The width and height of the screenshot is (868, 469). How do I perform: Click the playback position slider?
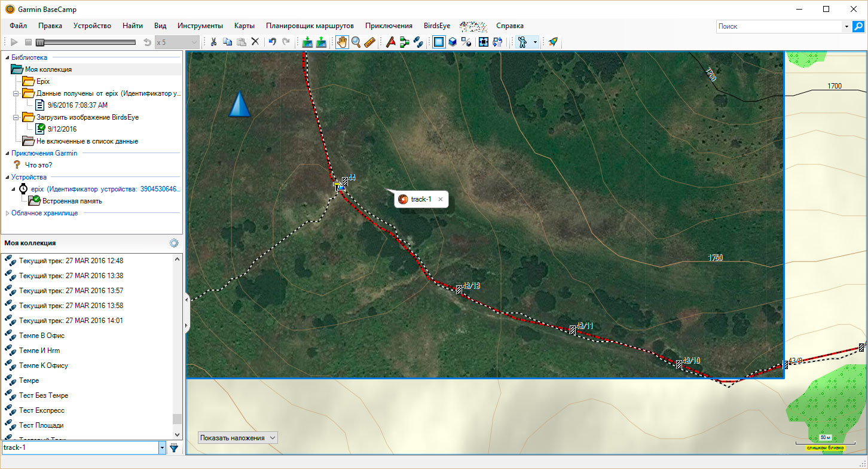point(40,42)
